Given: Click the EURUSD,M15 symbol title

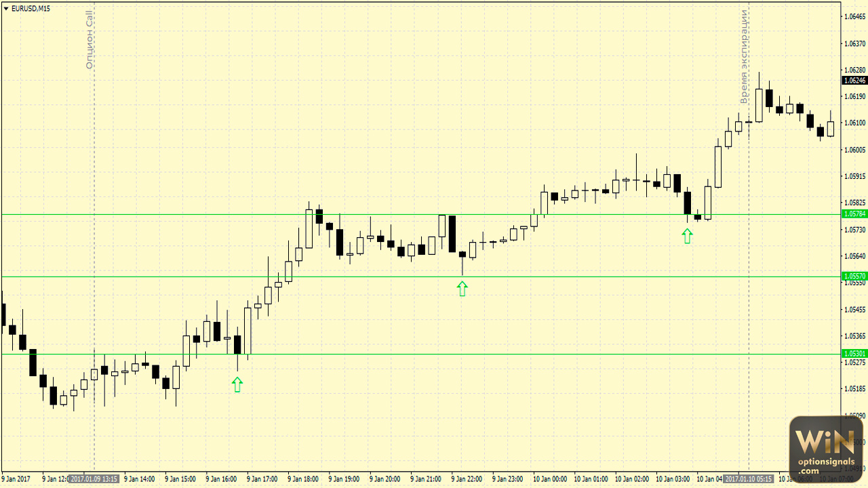Looking at the screenshot, I should (x=31, y=8).
